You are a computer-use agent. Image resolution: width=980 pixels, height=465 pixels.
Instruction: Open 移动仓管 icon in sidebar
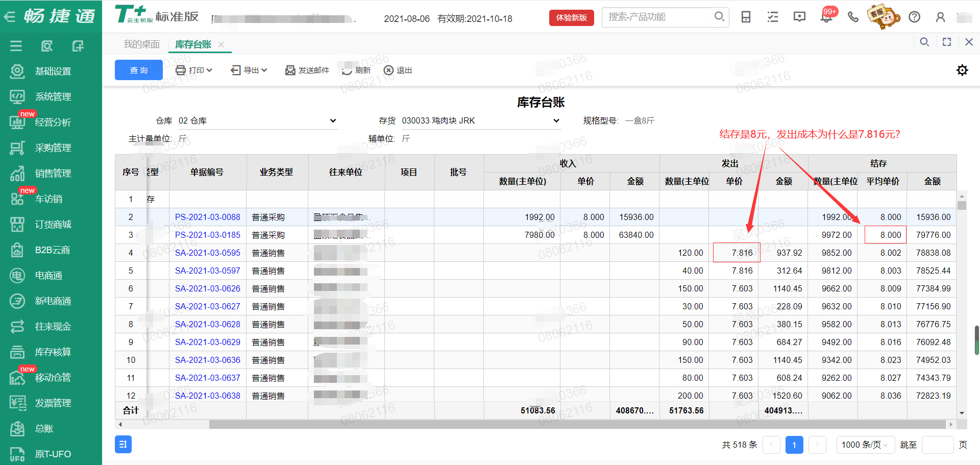(x=17, y=377)
